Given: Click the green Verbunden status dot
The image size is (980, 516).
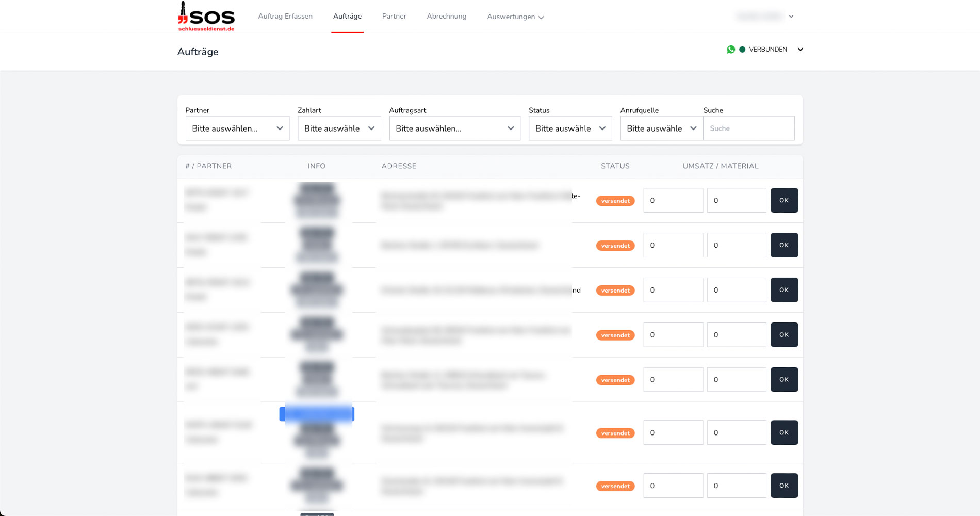Looking at the screenshot, I should [742, 50].
